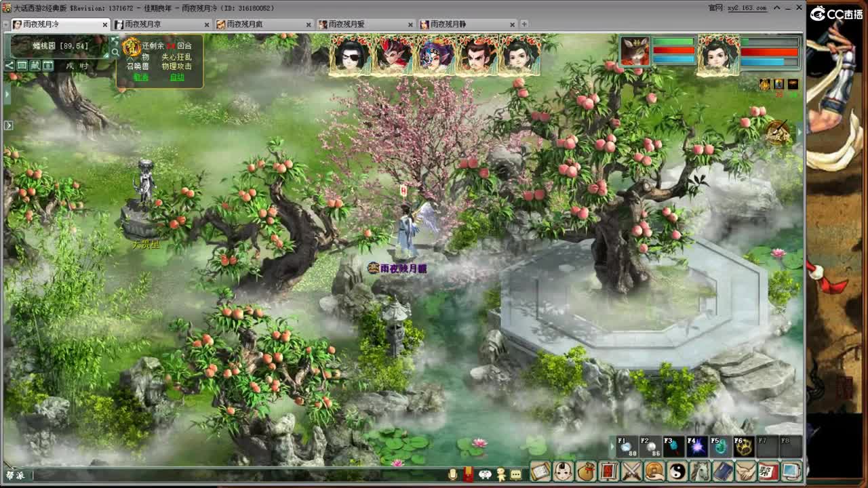The width and height of the screenshot is (868, 488).
Task: Open the computer system settings icon
Action: (x=791, y=470)
